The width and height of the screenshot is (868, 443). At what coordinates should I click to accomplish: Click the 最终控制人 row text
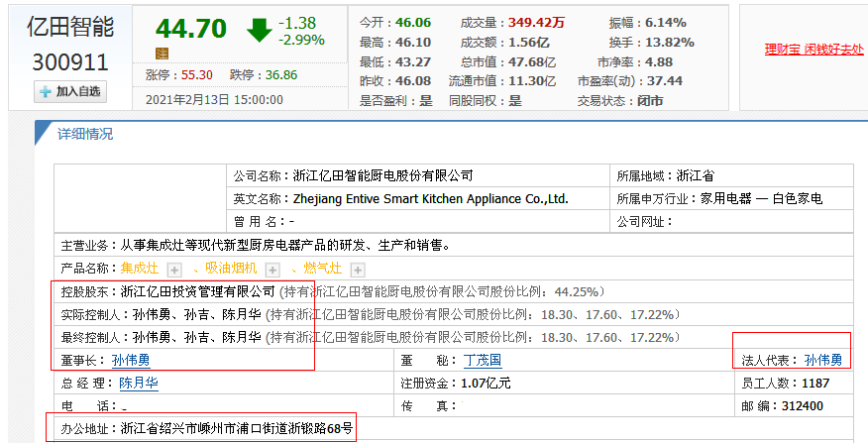[370, 337]
